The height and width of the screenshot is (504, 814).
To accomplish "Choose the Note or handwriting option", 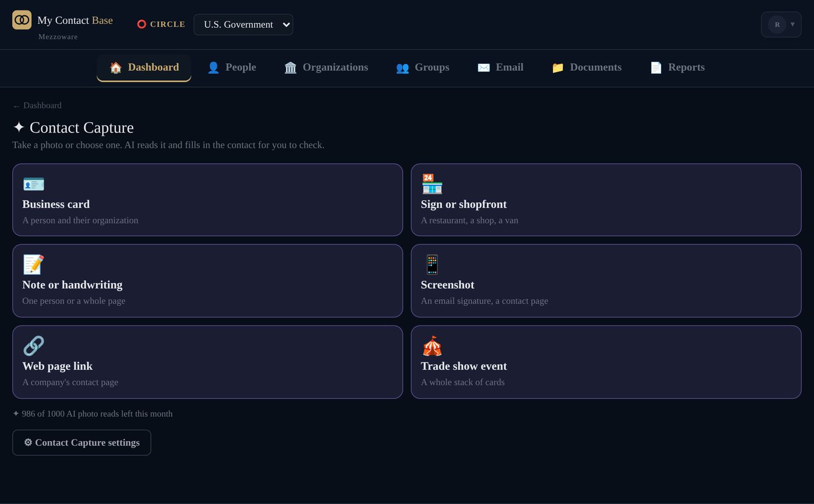I will [208, 281].
